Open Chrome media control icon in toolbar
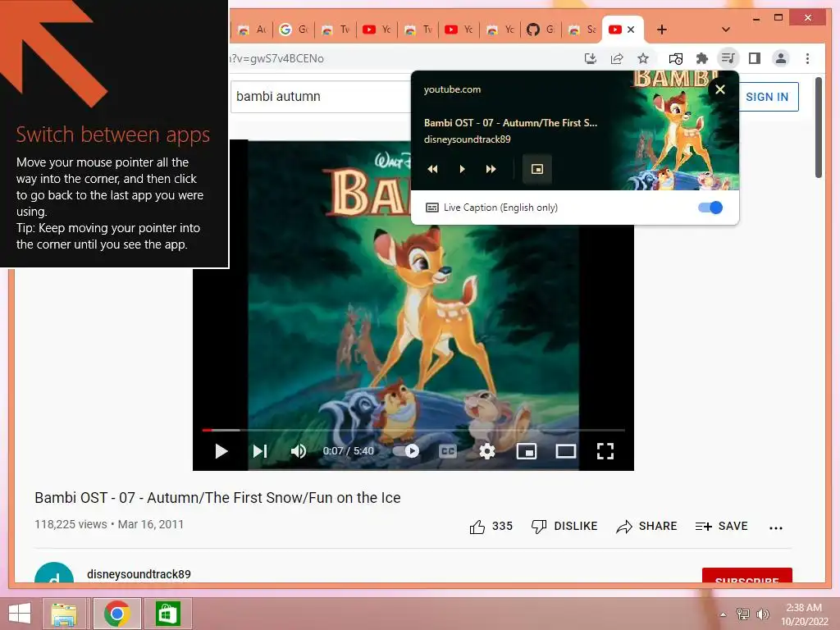840x630 pixels. click(728, 58)
